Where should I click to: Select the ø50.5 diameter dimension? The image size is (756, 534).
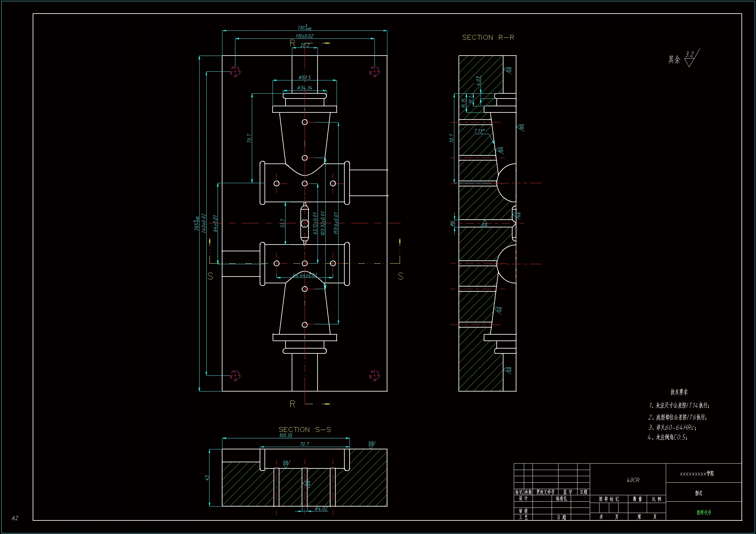click(x=305, y=78)
